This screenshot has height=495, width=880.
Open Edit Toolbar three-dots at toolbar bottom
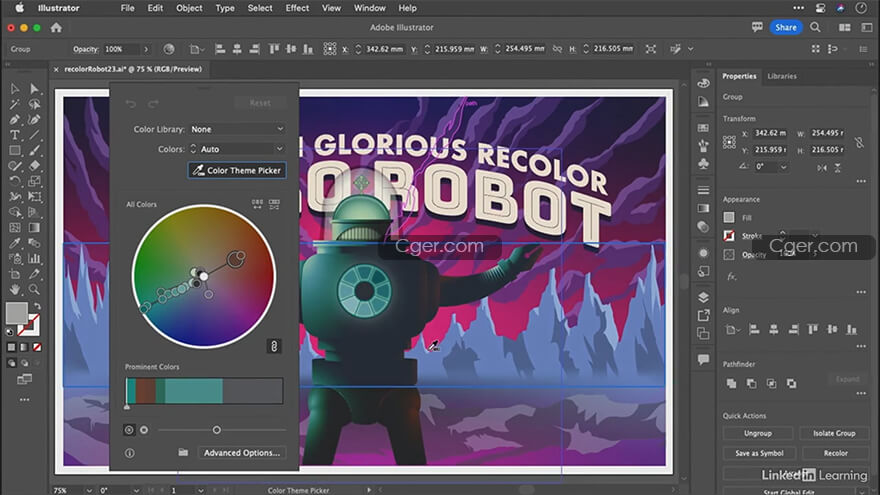click(24, 400)
